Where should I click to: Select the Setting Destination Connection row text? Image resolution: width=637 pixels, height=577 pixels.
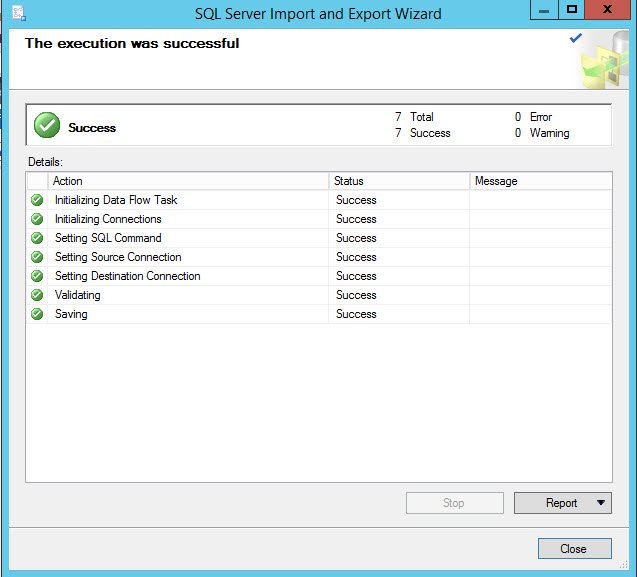128,276
